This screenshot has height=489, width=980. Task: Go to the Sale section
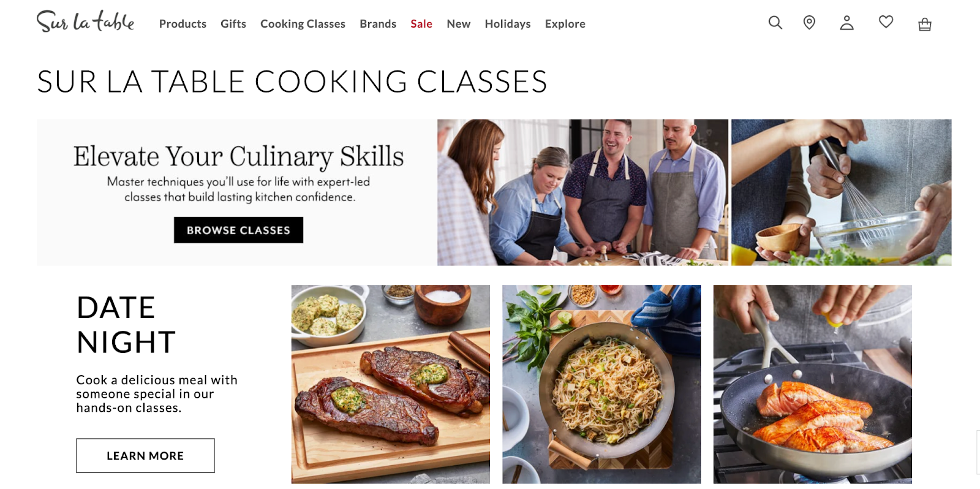pos(421,24)
